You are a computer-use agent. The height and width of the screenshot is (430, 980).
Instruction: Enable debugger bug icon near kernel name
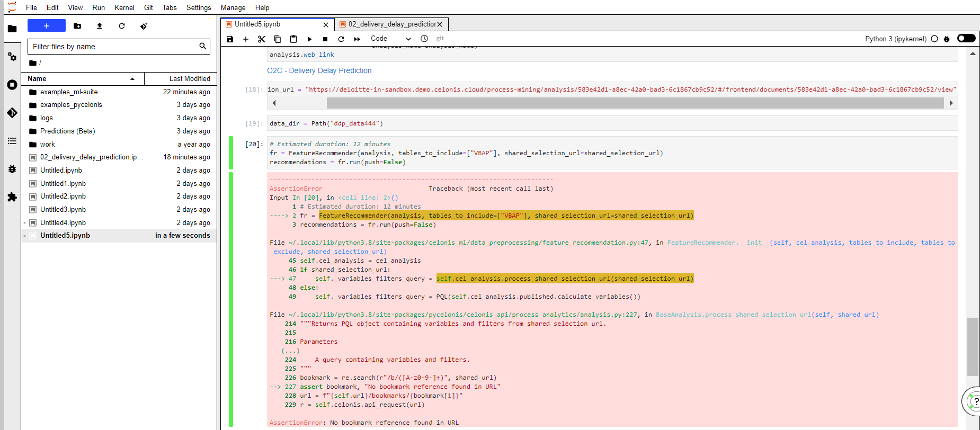947,39
